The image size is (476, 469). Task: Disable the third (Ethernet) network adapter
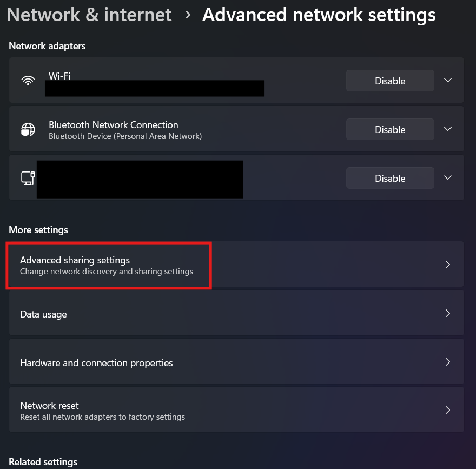click(390, 178)
